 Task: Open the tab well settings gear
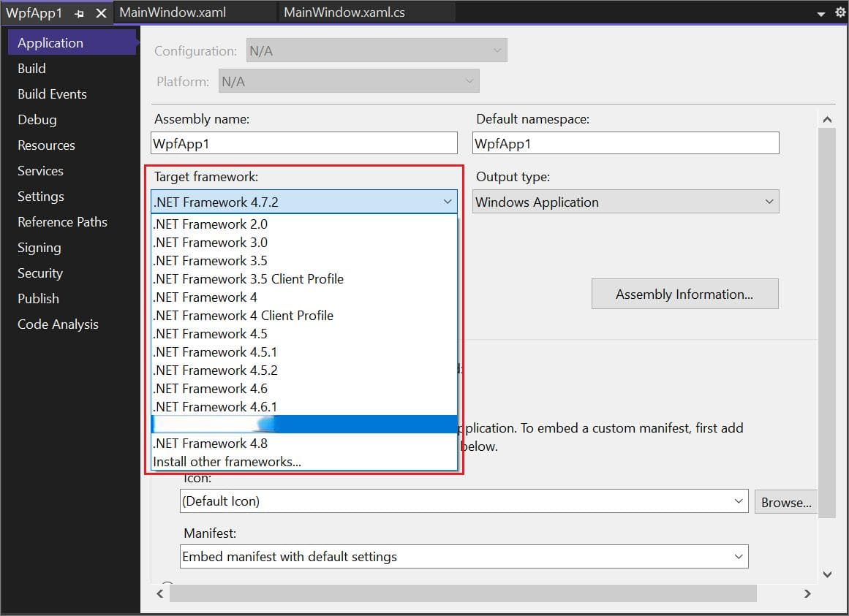(839, 12)
